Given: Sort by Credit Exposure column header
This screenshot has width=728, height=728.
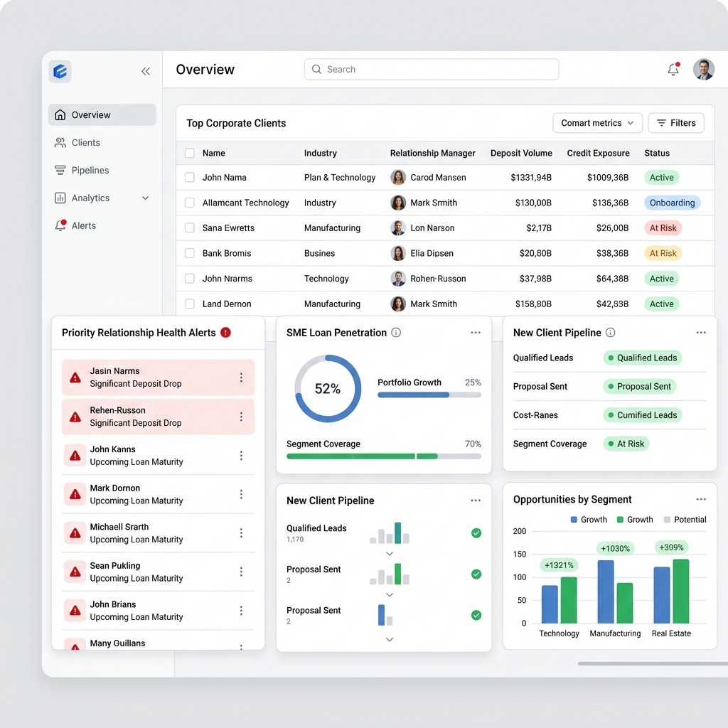Looking at the screenshot, I should [x=598, y=154].
